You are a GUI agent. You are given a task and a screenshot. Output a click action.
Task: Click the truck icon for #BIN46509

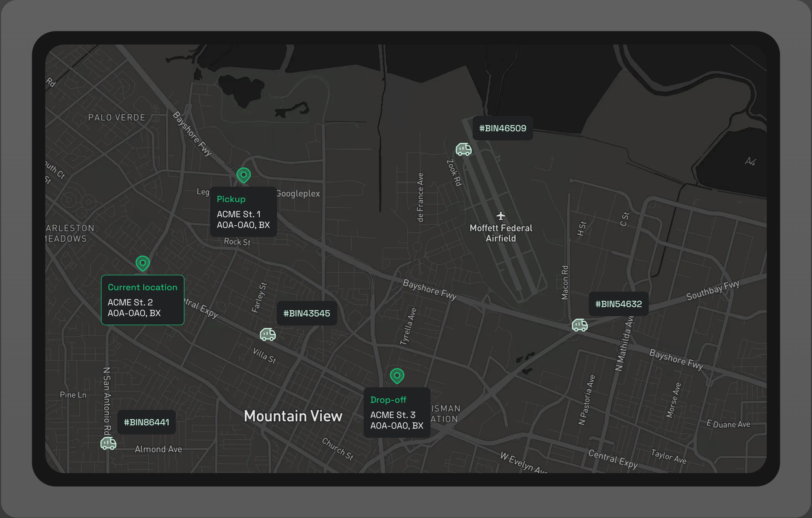click(464, 149)
